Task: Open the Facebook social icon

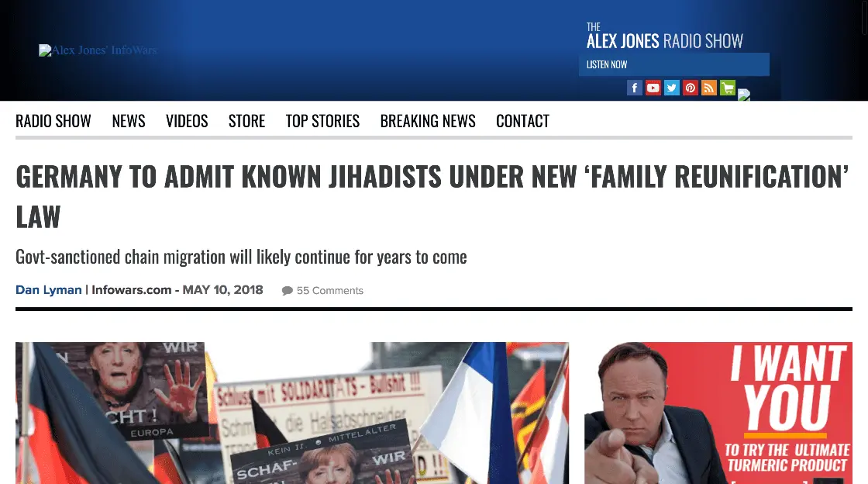Action: point(635,88)
